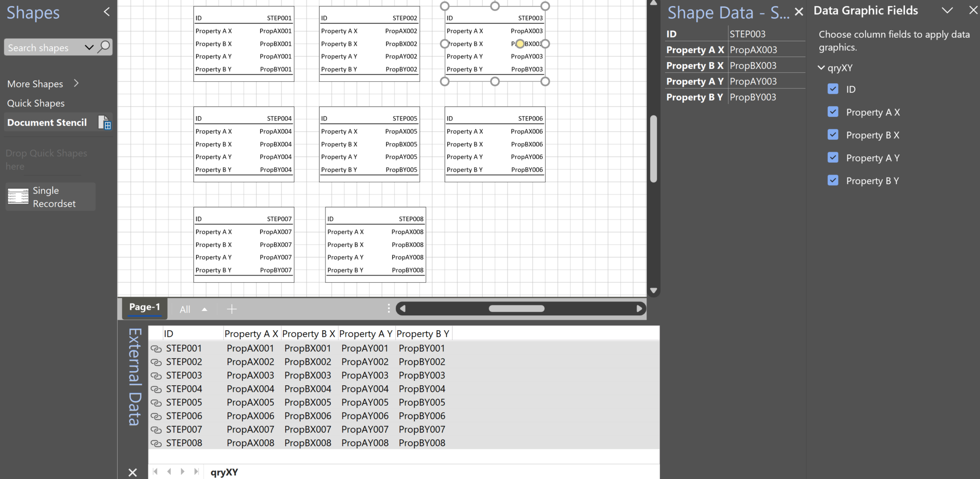Screen dimensions: 980x479
Task: Click the yellow control handle on STEP003 shape
Action: (x=520, y=44)
